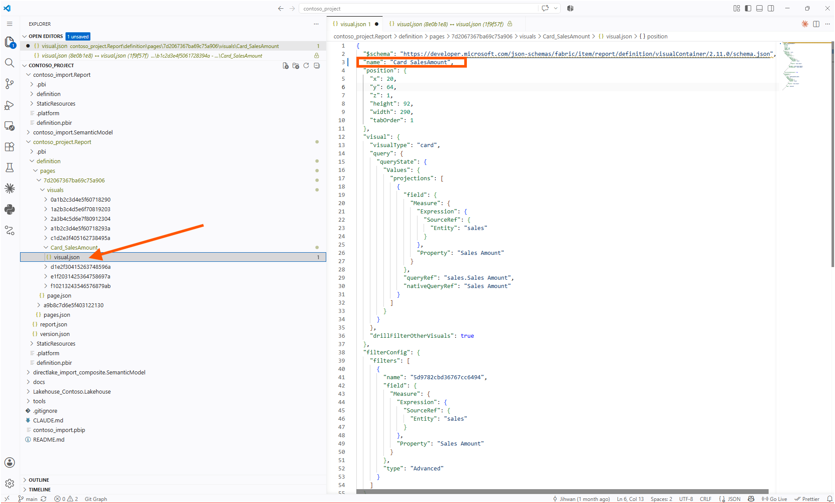This screenshot has width=835, height=504.
Task: Open the Source Control view
Action: (10, 84)
